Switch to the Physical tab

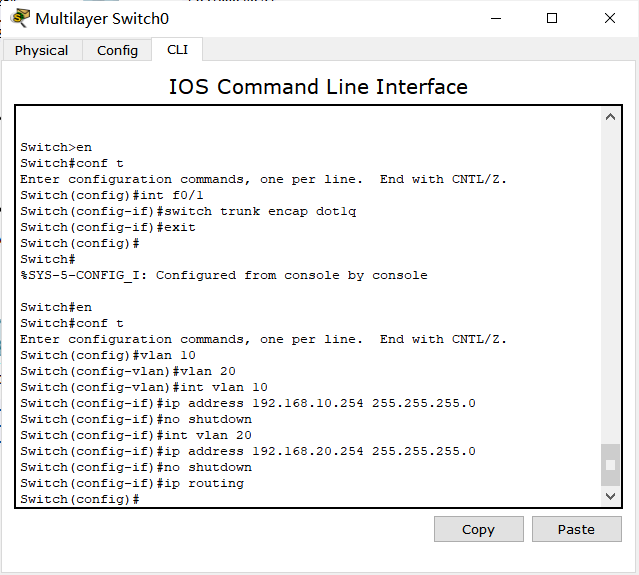click(42, 50)
